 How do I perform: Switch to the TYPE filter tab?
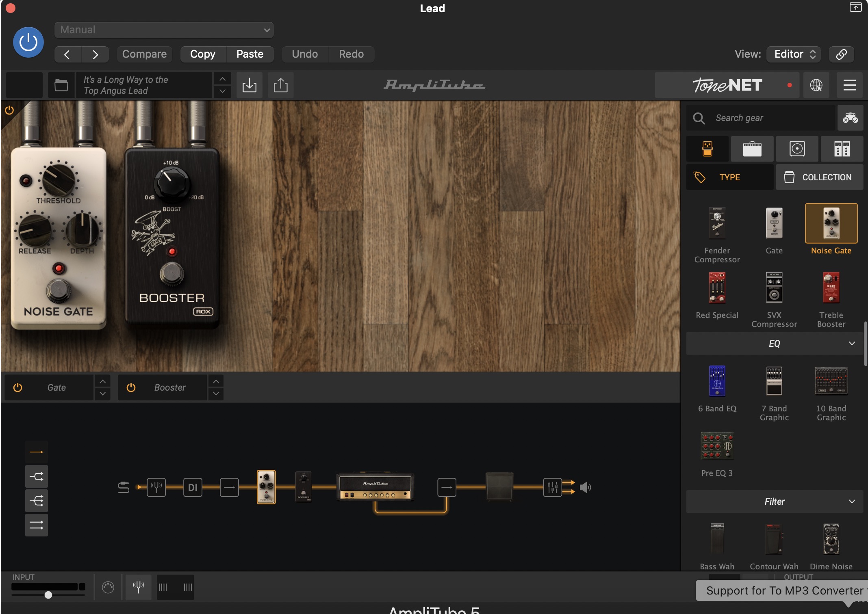[730, 177]
